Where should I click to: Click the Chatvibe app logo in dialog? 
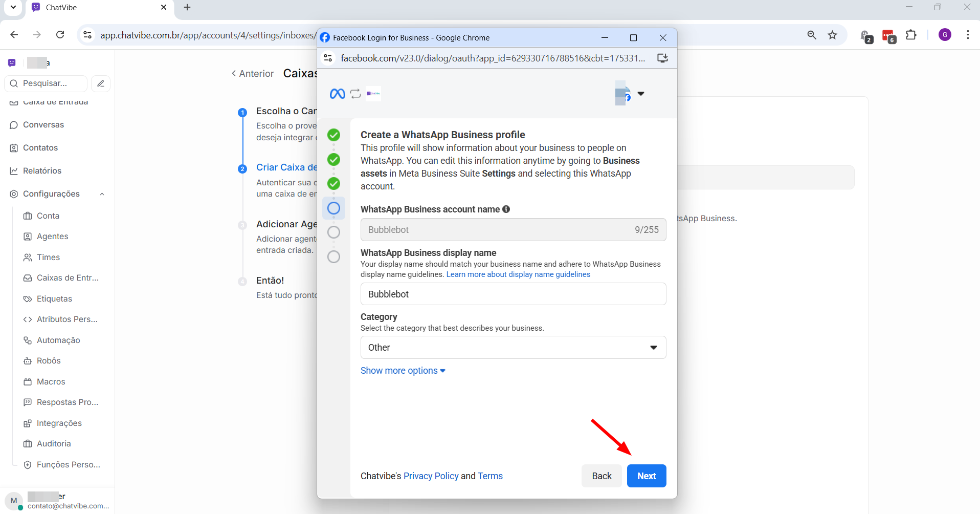(373, 94)
